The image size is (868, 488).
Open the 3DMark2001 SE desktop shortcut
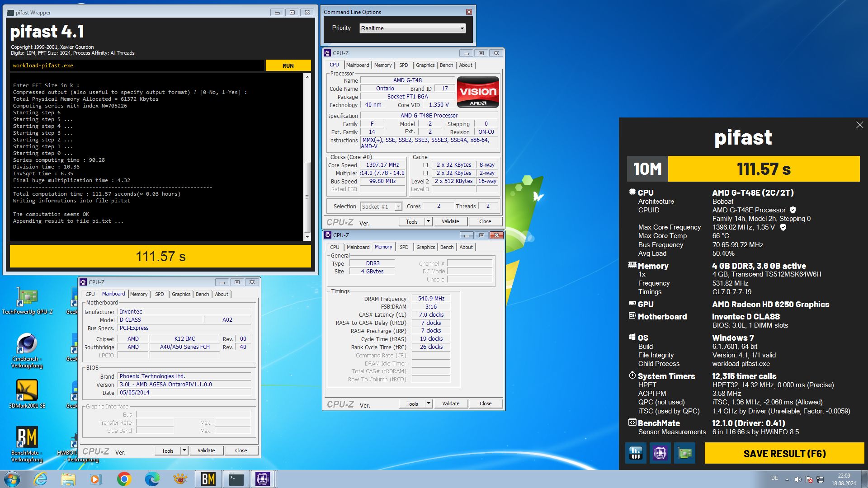(27, 394)
